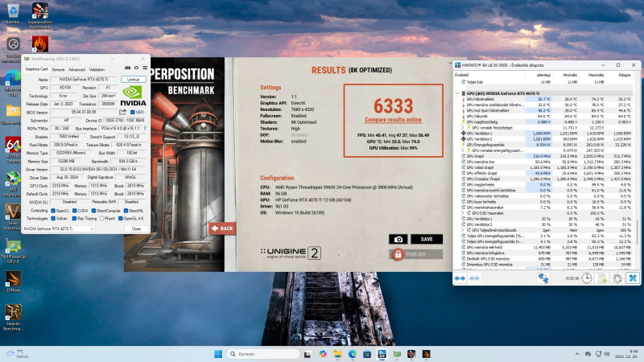The width and height of the screenshot is (644, 362).
Task: Open File Explorer on taskbar
Action: 337,354
